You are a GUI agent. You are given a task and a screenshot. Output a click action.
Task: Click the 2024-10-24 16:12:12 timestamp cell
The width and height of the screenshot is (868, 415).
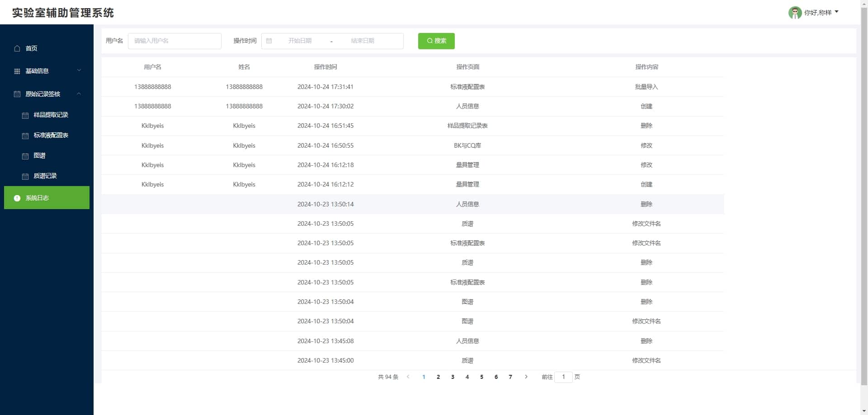point(325,184)
